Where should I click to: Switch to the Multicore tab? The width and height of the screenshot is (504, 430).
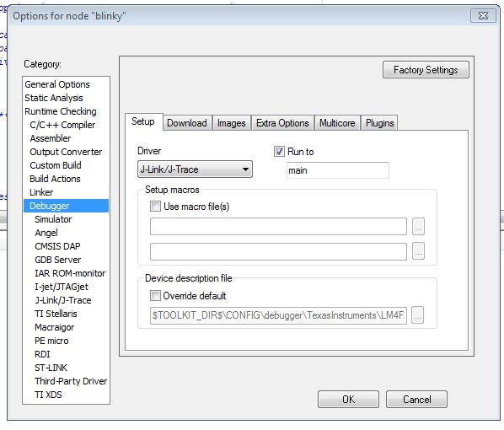(x=337, y=123)
